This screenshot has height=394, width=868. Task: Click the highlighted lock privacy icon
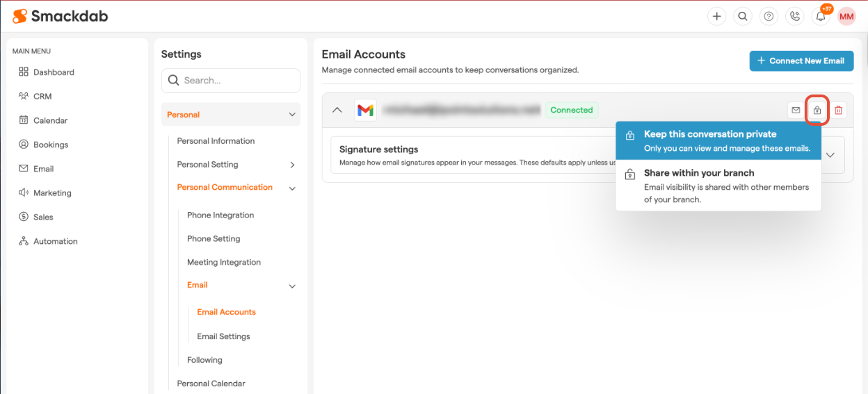coord(817,110)
